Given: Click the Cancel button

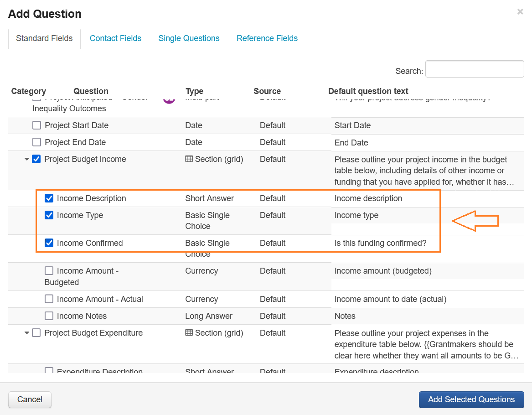Looking at the screenshot, I should coord(30,399).
